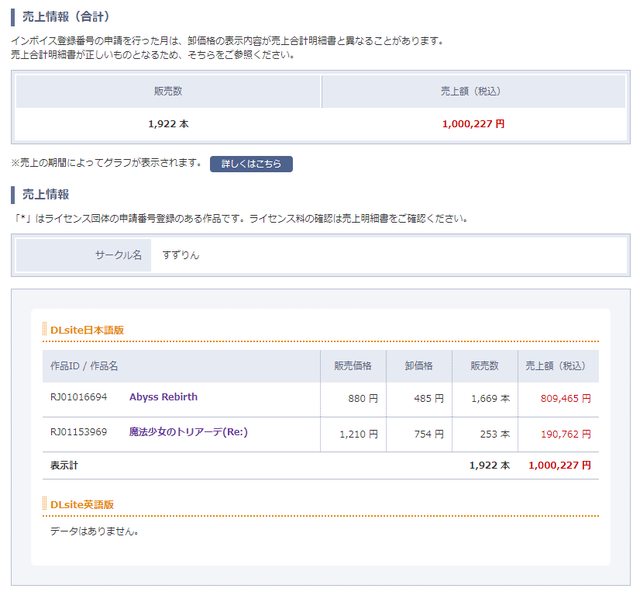Click the 売上額（税込） header in the 売上情報（合計） table

(471, 91)
